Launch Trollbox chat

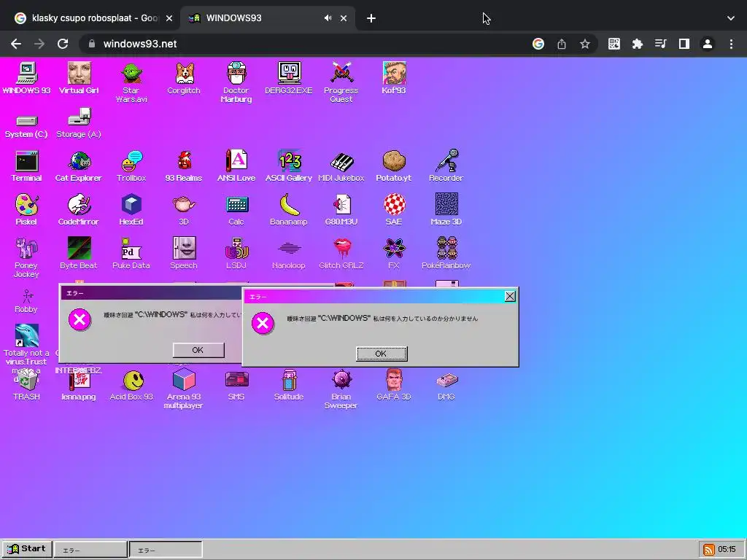pos(131,166)
